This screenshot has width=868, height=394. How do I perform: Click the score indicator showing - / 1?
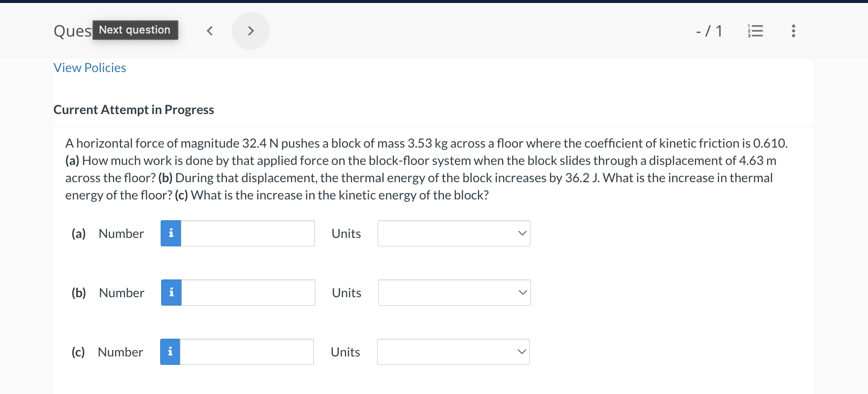coord(708,31)
